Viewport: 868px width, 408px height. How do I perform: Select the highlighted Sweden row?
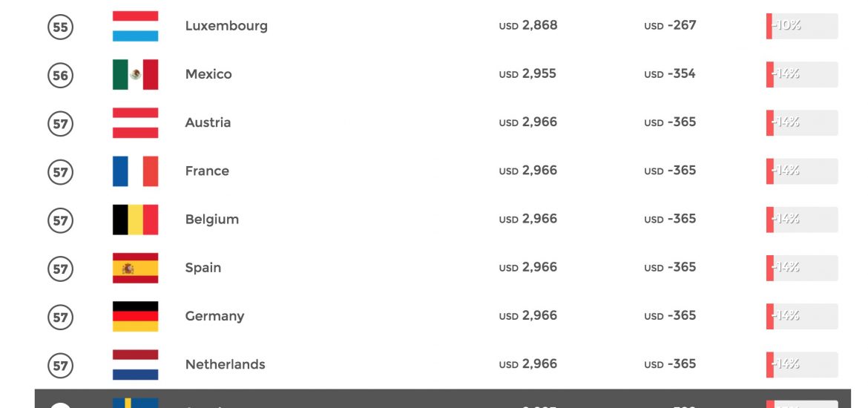point(443,398)
